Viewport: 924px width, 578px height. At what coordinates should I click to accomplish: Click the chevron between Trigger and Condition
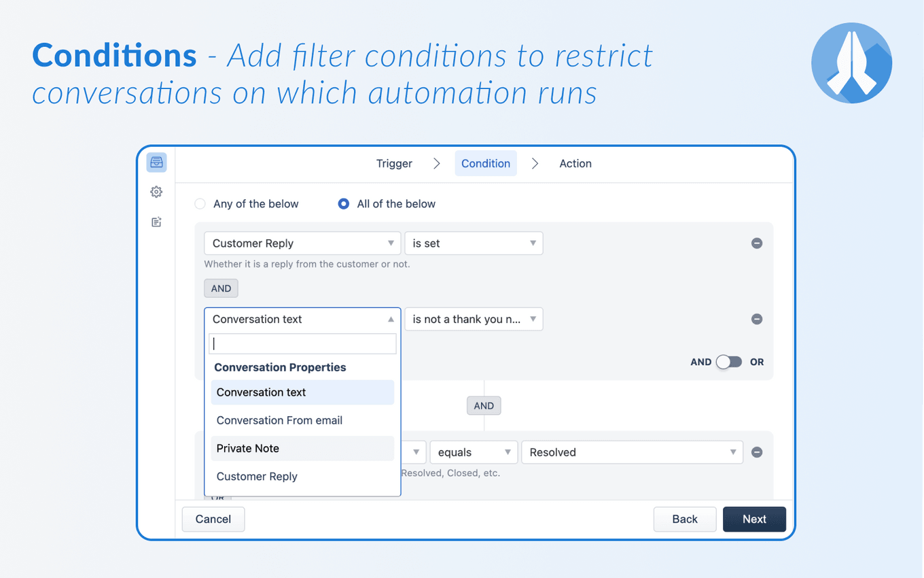(x=436, y=163)
